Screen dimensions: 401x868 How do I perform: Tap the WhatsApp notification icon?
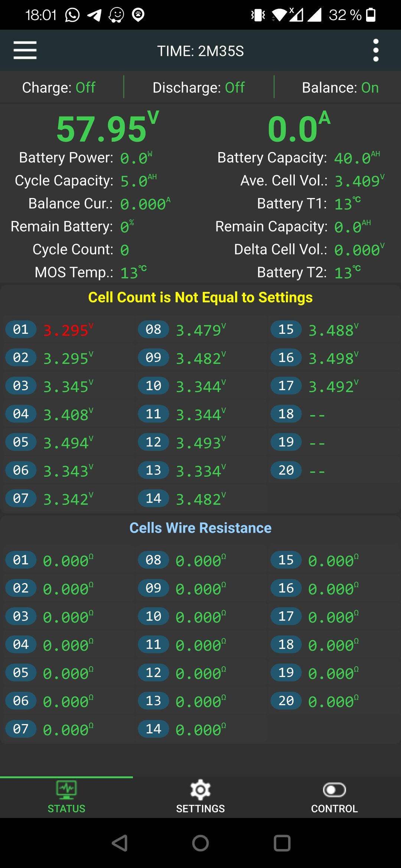72,15
